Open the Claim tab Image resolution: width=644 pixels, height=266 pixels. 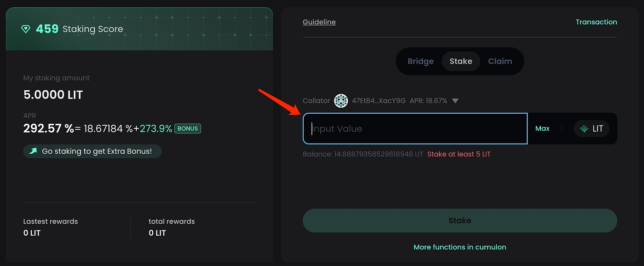coord(500,61)
